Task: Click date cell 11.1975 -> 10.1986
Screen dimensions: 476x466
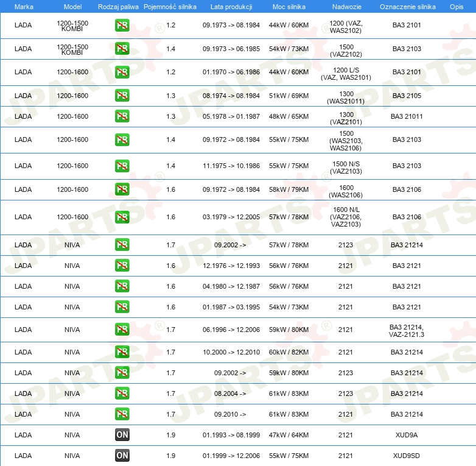Action: pos(231,166)
